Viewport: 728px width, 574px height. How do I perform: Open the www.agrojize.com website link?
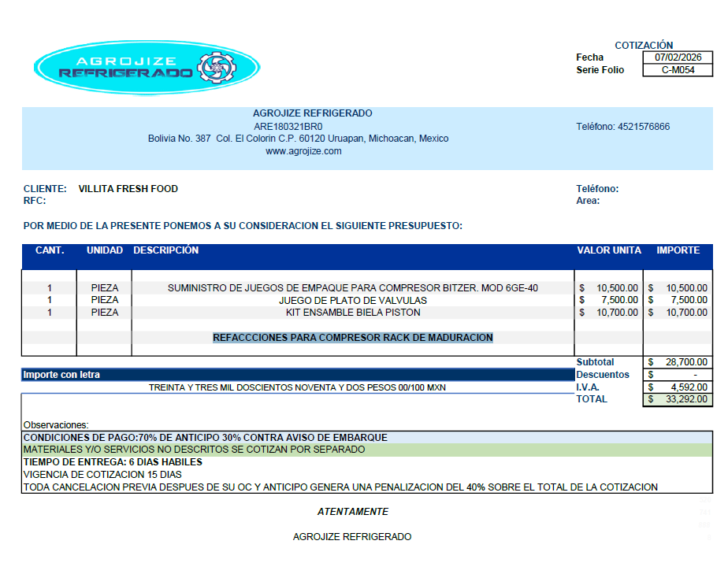303,151
